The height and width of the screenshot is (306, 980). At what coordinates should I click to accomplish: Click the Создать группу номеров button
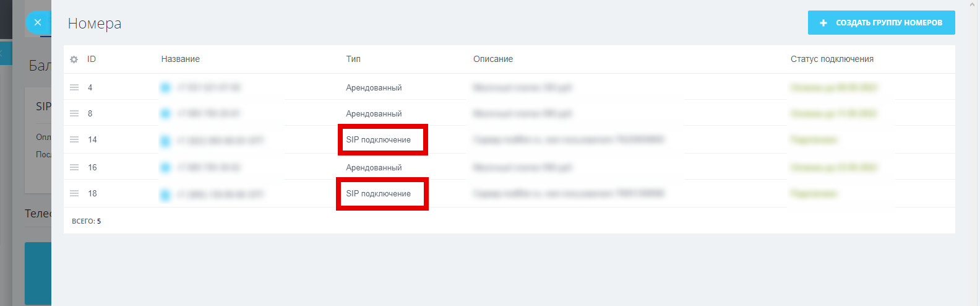pos(881,23)
